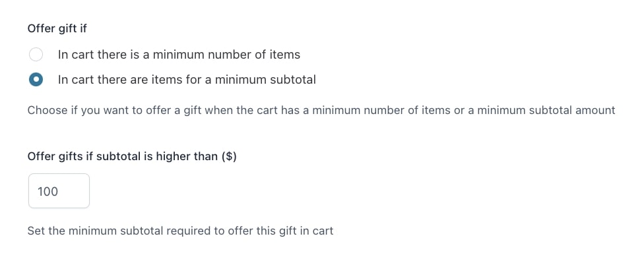Click the 'Set the minimum subtotal required' help text
The width and height of the screenshot is (644, 261).
point(180,231)
